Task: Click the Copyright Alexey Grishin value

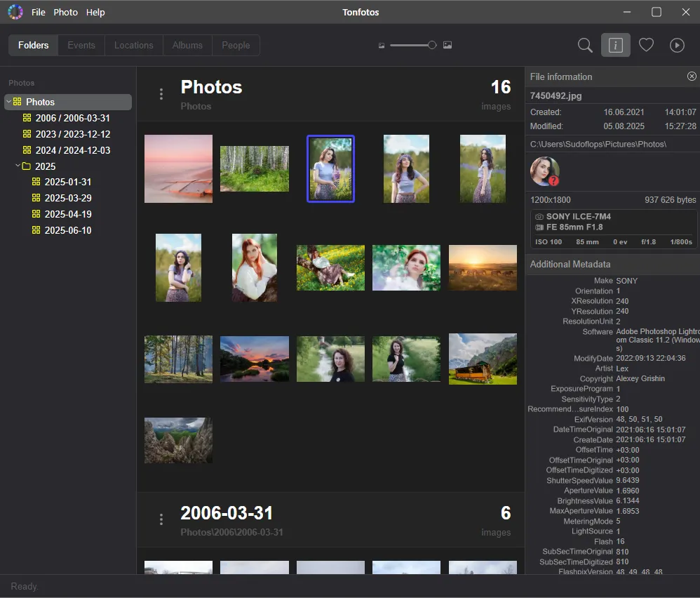Action: (640, 379)
